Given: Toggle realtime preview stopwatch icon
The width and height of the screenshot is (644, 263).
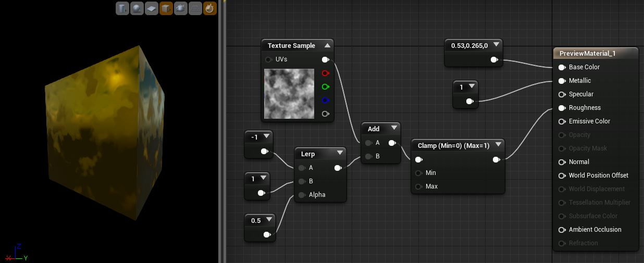Looking at the screenshot, I should (210, 8).
